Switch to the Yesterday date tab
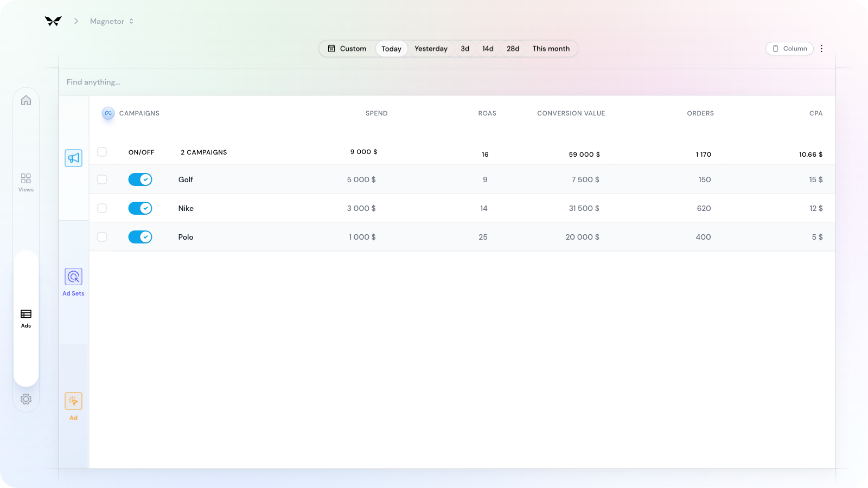 431,49
